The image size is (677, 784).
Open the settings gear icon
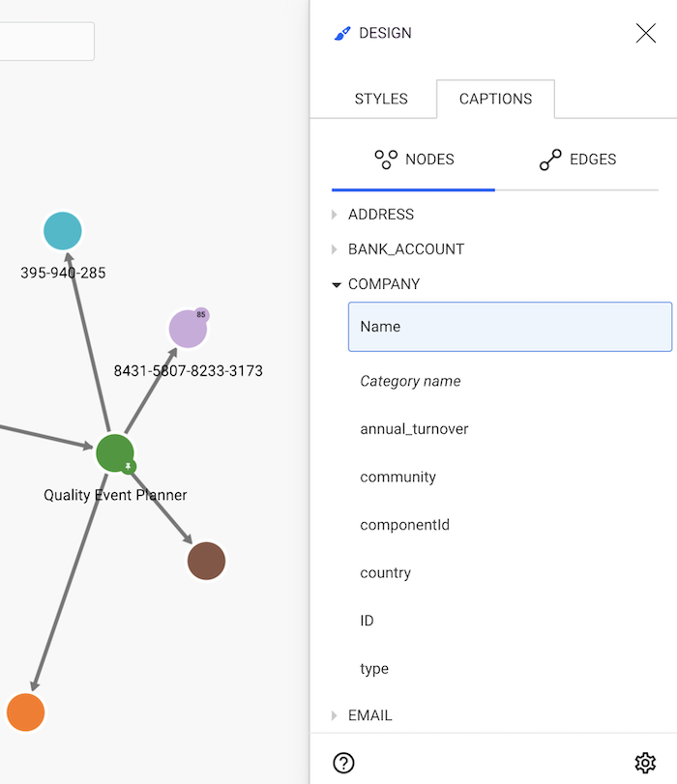point(645,763)
